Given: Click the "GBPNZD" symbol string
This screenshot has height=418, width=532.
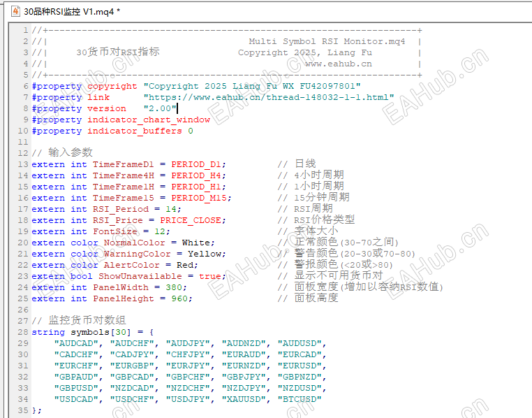Looking at the screenshot, I should coord(300,377).
